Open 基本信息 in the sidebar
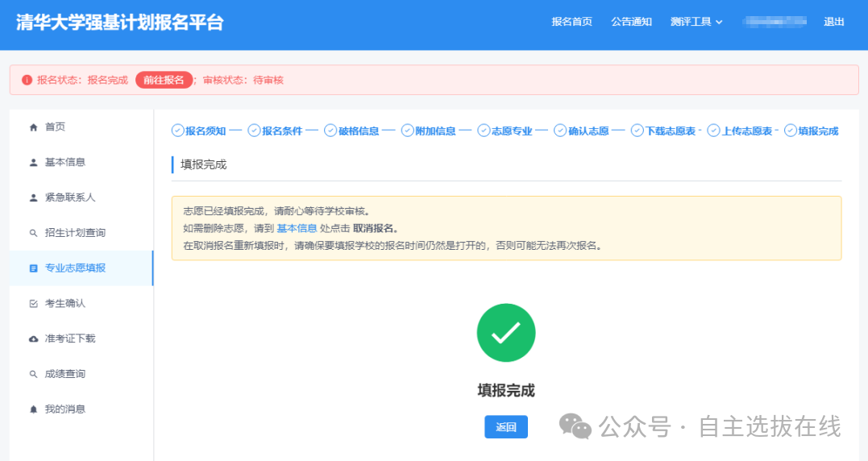 [x=64, y=162]
